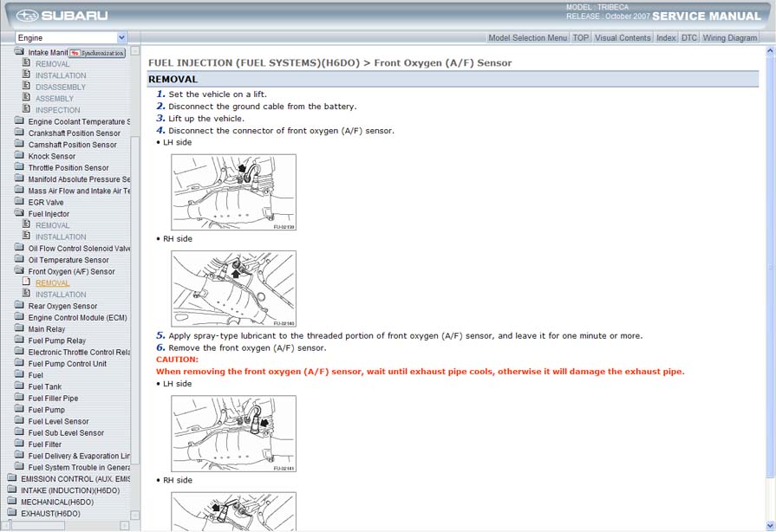Click the folder icon beside Camshaft Position Sensor

(x=19, y=144)
